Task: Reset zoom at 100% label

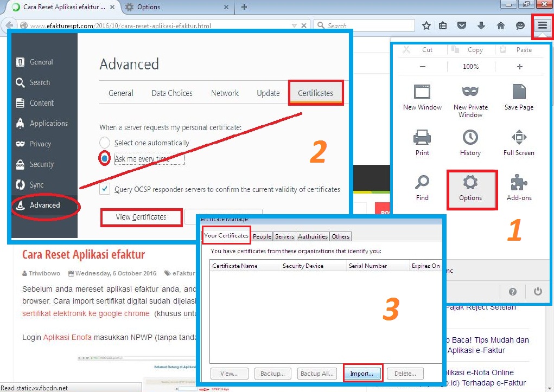Action: coord(470,66)
